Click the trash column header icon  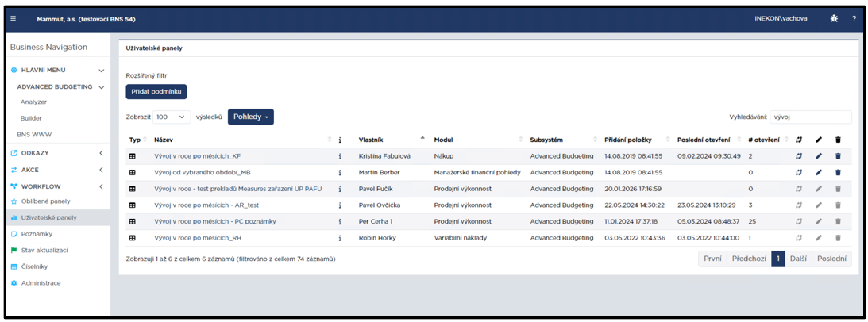(838, 140)
